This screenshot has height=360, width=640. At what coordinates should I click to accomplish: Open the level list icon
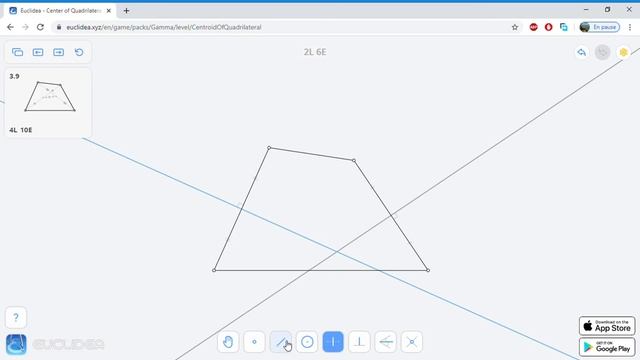[x=18, y=52]
